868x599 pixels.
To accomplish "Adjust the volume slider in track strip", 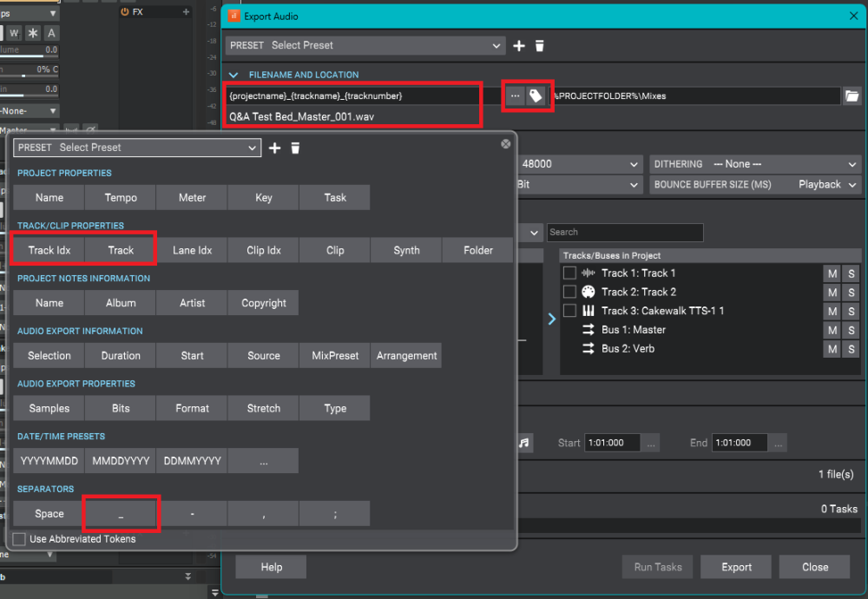I will 29,51.
